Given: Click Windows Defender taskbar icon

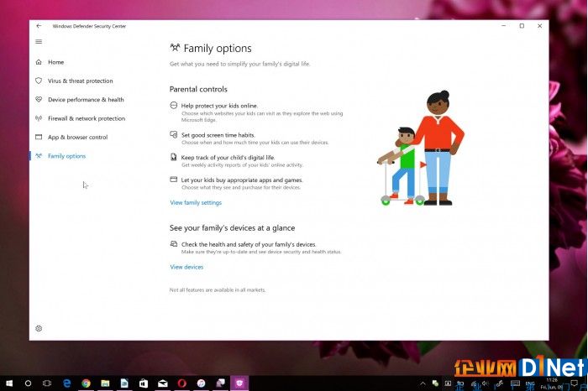Looking at the screenshot, I should tap(239, 383).
